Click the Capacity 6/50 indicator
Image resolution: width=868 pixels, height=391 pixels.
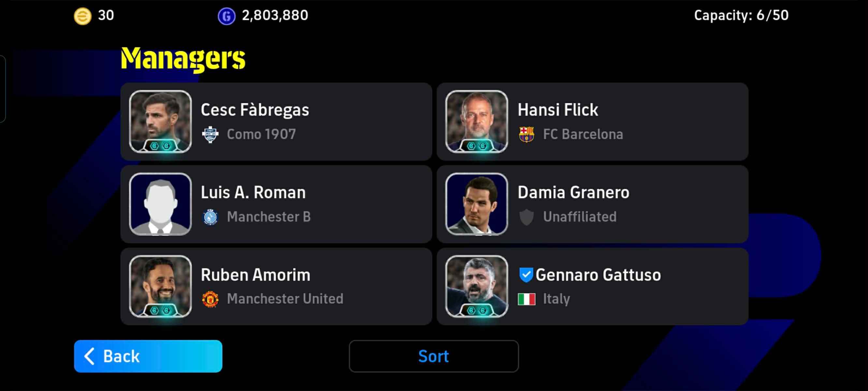pyautogui.click(x=741, y=16)
